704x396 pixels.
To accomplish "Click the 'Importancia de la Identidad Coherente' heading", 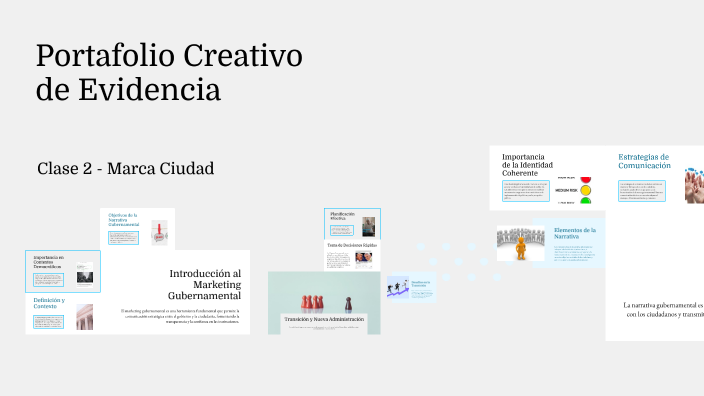I will pos(527,165).
